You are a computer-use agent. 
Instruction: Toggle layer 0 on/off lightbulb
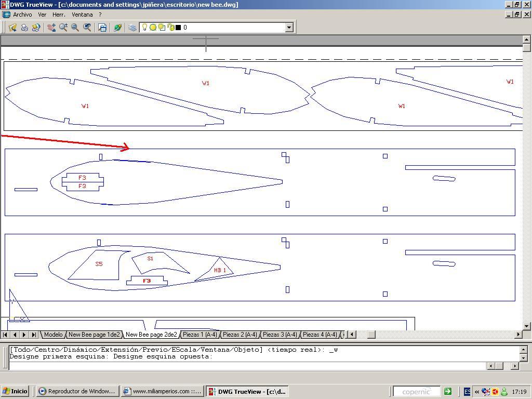(145, 28)
